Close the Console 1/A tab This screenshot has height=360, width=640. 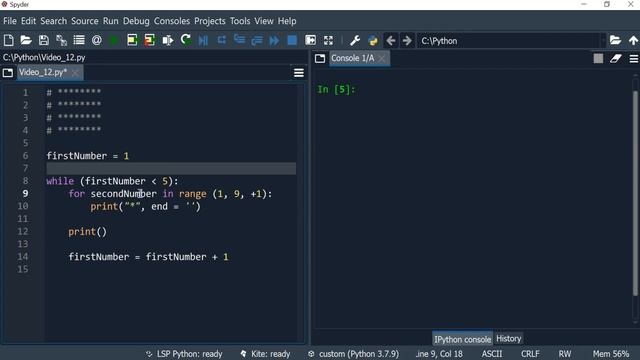click(x=382, y=59)
